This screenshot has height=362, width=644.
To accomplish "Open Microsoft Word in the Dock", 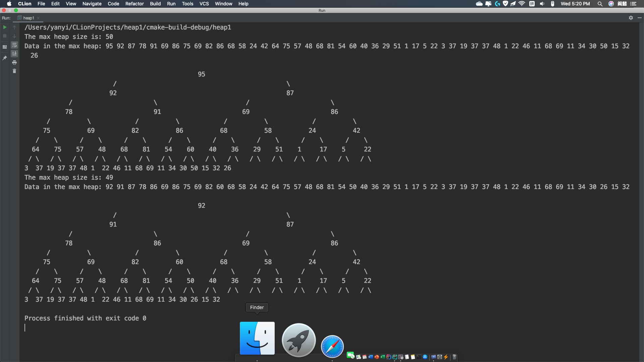I will [371, 357].
